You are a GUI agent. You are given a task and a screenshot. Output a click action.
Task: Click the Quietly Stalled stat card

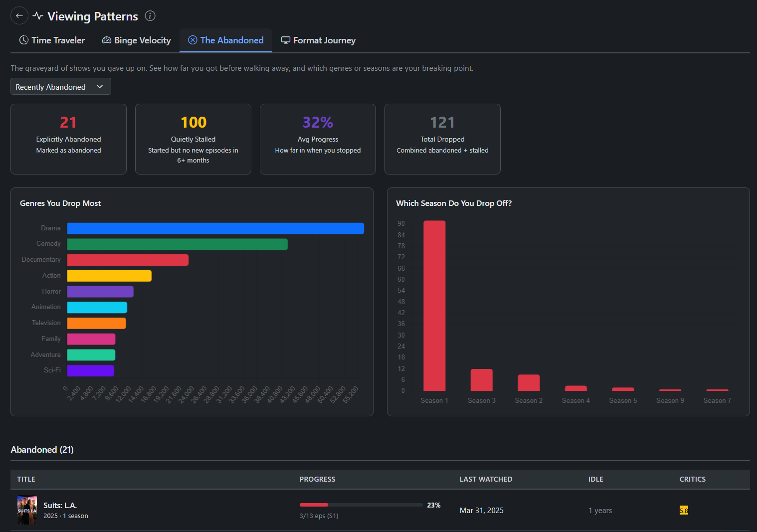point(193,139)
